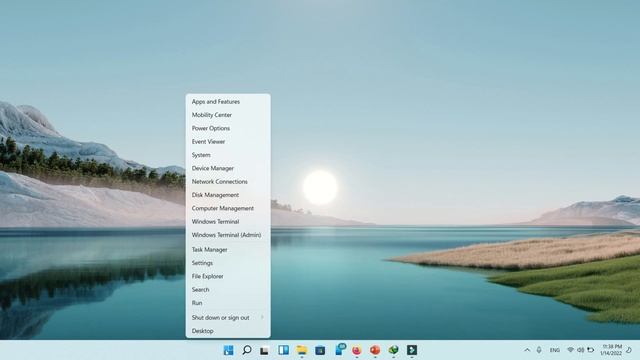
Task: Expand the Shut down or sign out arrow
Action: [x=262, y=317]
